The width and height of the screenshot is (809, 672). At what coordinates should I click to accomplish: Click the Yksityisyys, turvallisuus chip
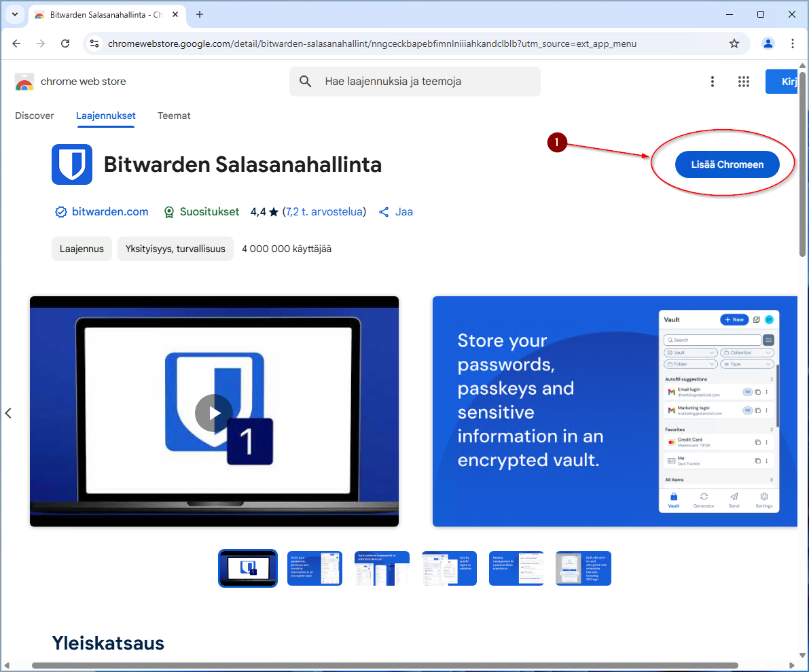pos(175,249)
